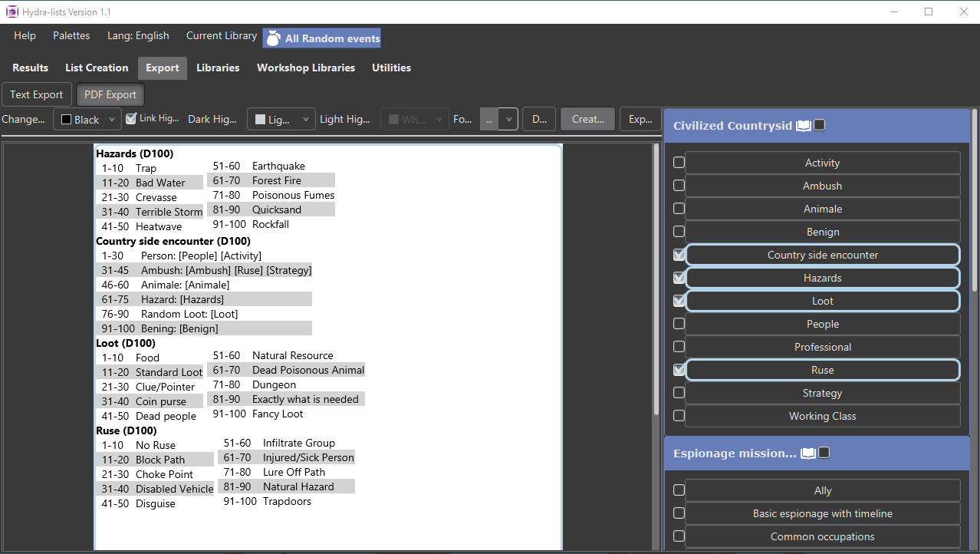
Task: Uncheck the Hazards checkbox
Action: (678, 277)
